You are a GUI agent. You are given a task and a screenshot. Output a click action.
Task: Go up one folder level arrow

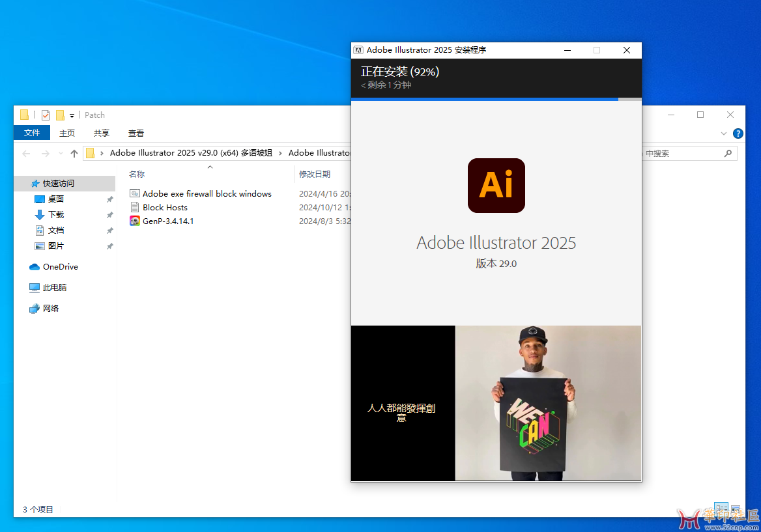coord(74,153)
